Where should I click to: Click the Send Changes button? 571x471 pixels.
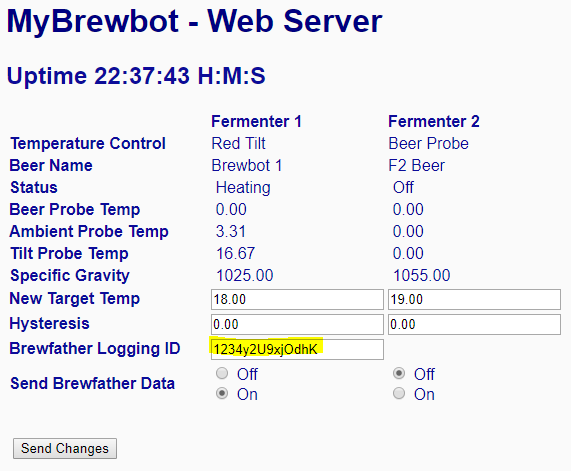[65, 448]
